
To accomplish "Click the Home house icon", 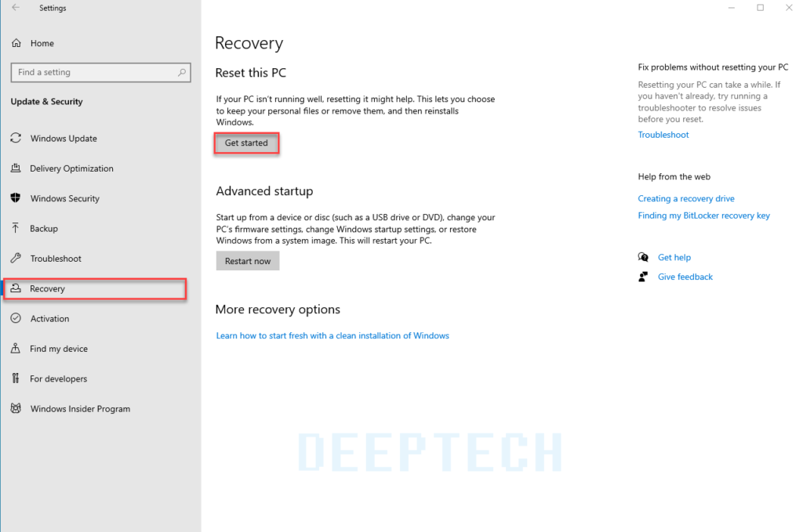I will pos(16,43).
